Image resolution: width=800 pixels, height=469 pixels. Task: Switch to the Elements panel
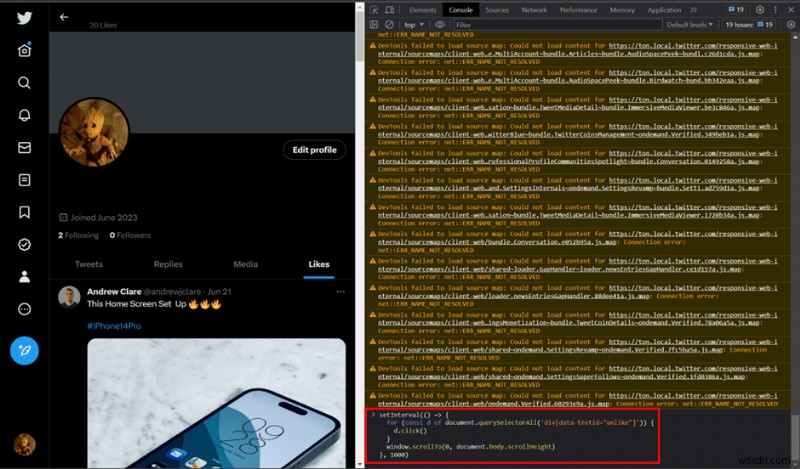422,10
